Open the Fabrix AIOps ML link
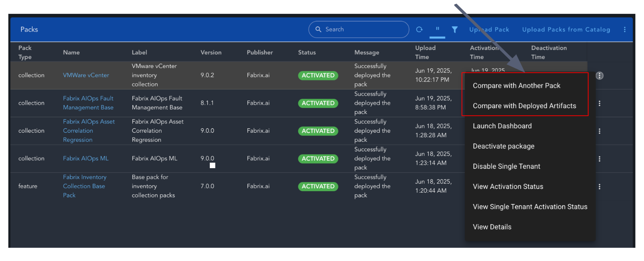Screen dimensions: 644x261 86,159
